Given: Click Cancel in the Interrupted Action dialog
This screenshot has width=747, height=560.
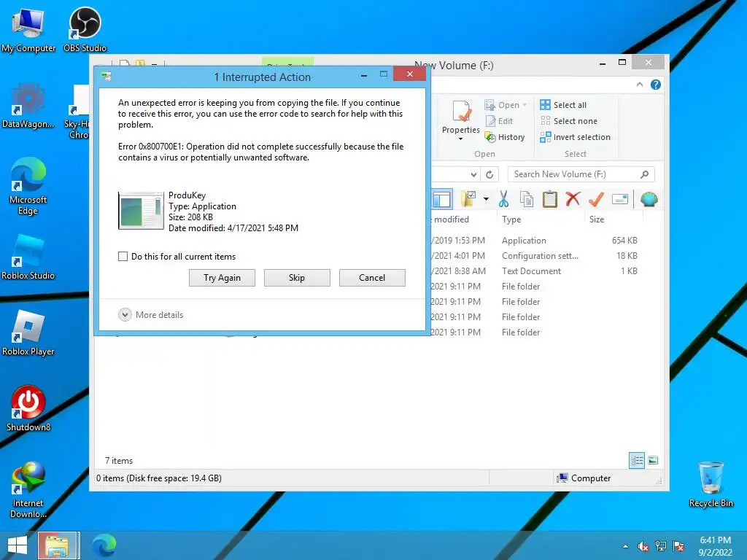Looking at the screenshot, I should (x=372, y=278).
